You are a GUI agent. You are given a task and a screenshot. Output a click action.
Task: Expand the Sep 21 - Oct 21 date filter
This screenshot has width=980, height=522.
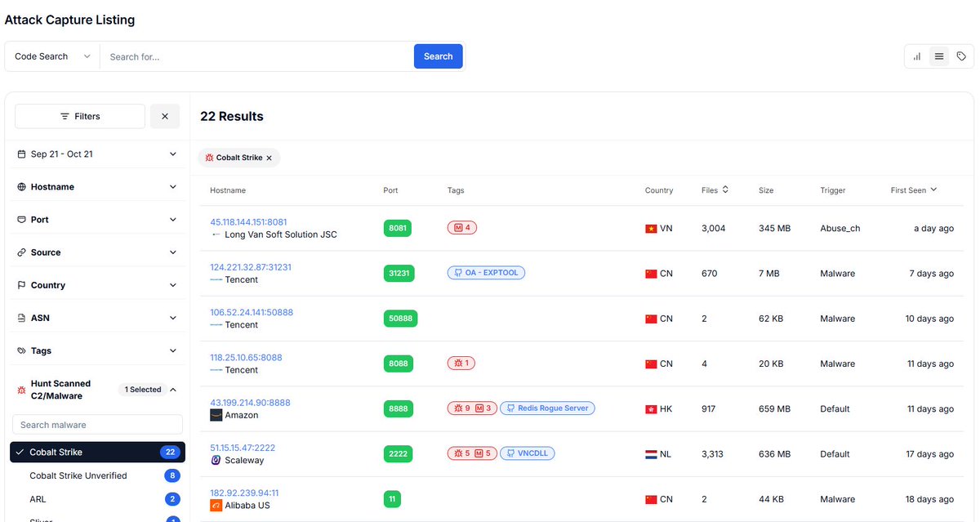click(x=97, y=154)
